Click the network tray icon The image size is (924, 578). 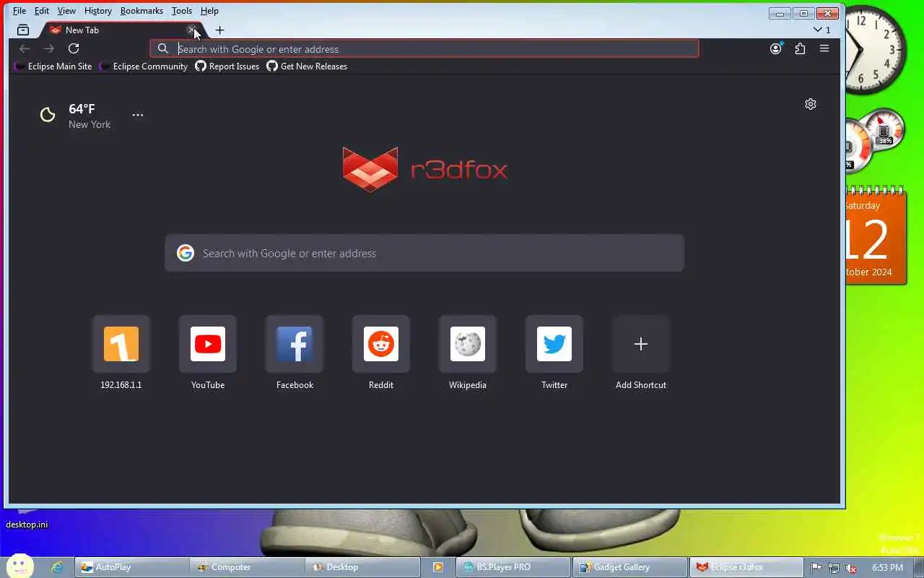(834, 568)
